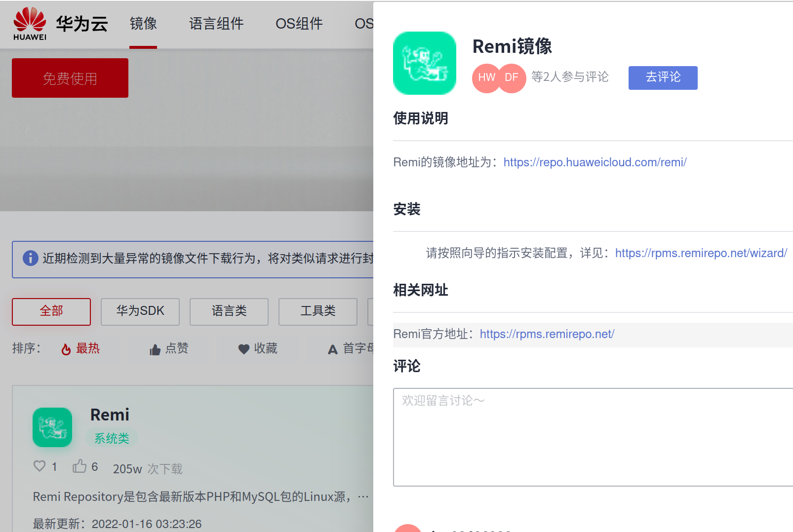Click the abnormal download notice text
This screenshot has width=793, height=532.
coord(207,258)
